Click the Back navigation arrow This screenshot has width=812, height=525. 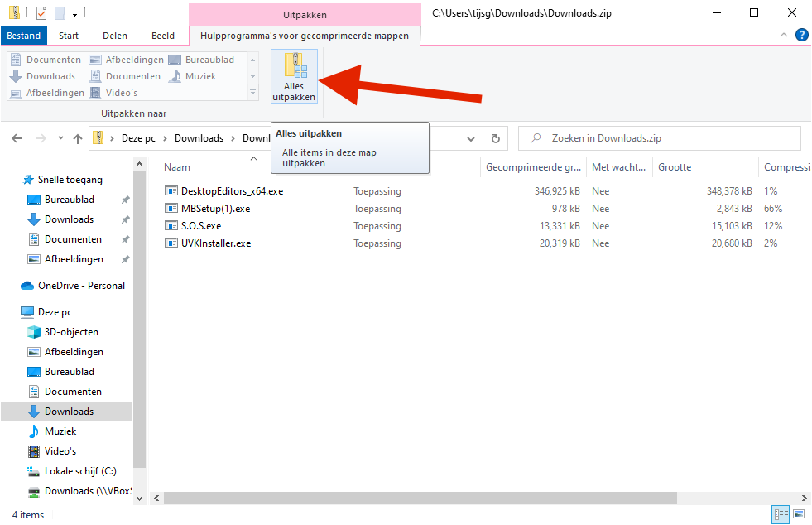[x=17, y=138]
